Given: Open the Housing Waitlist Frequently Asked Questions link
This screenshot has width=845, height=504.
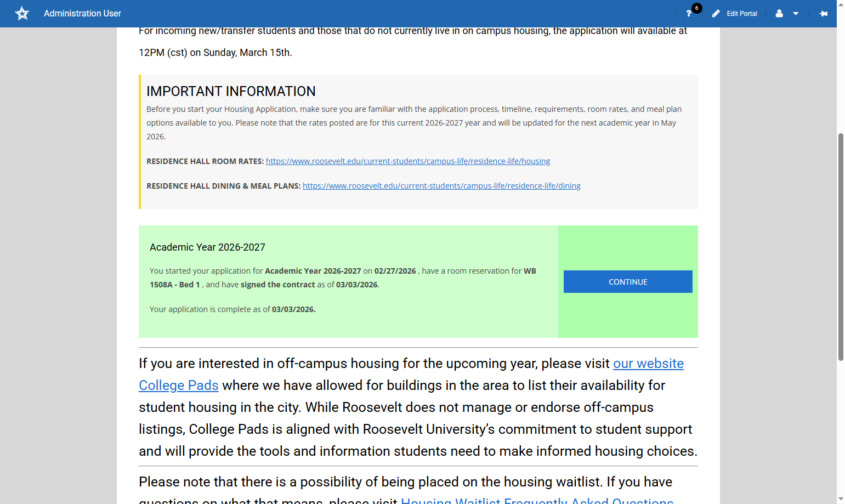Looking at the screenshot, I should [x=537, y=500].
